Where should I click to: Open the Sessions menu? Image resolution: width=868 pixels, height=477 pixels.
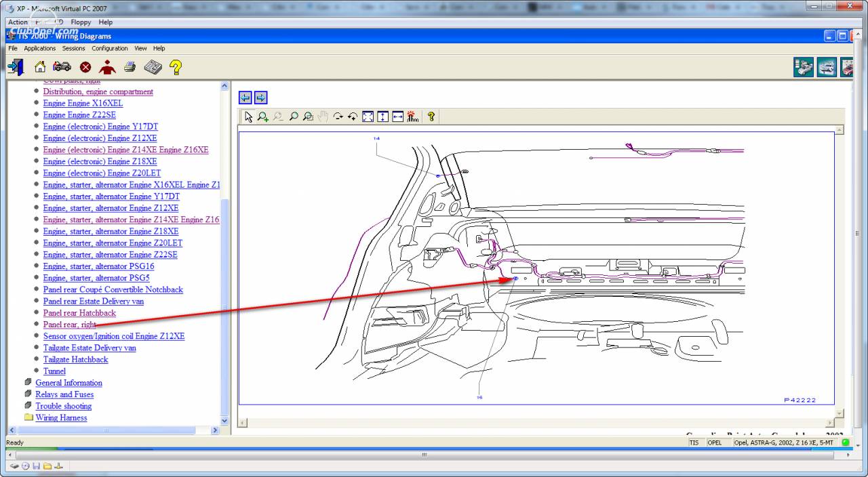coord(74,49)
